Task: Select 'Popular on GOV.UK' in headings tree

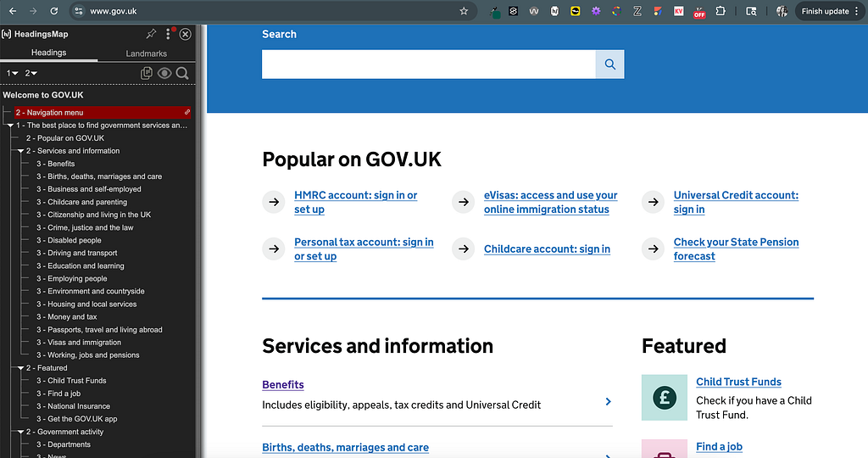Action: (64, 138)
